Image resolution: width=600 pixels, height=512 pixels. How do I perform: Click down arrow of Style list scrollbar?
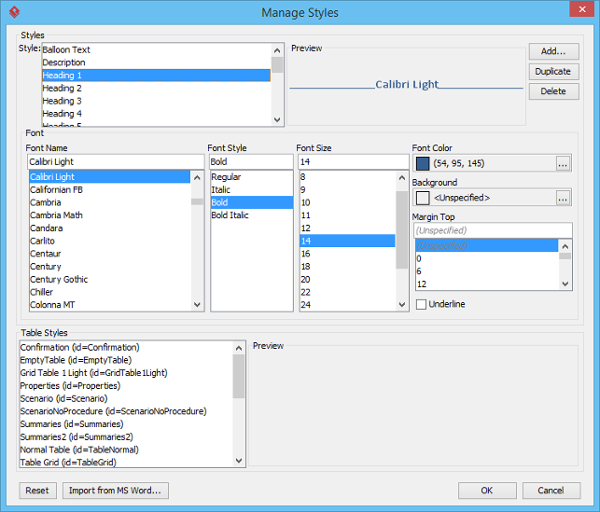277,120
